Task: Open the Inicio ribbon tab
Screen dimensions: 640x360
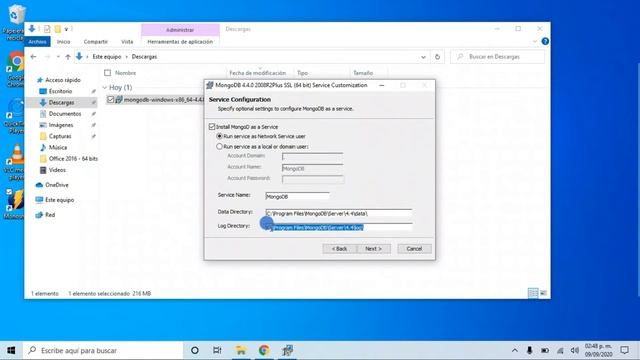Action: pos(63,42)
